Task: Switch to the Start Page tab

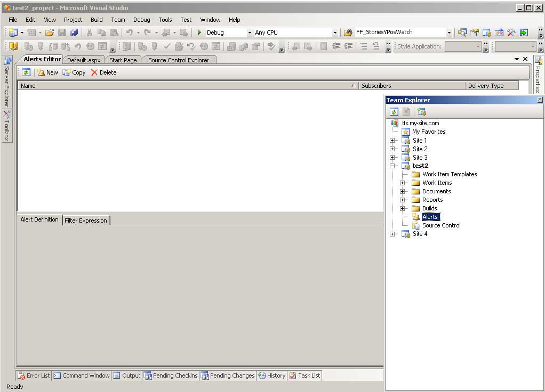Action: (x=123, y=60)
